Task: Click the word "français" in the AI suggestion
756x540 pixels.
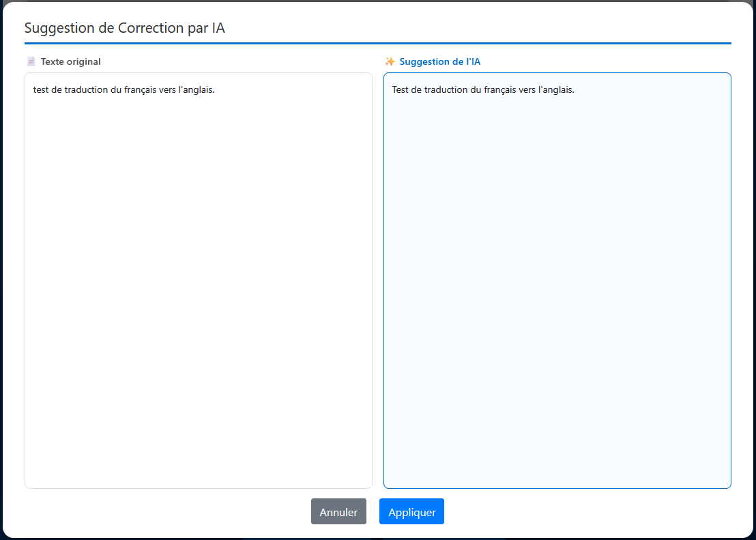Action: click(499, 89)
